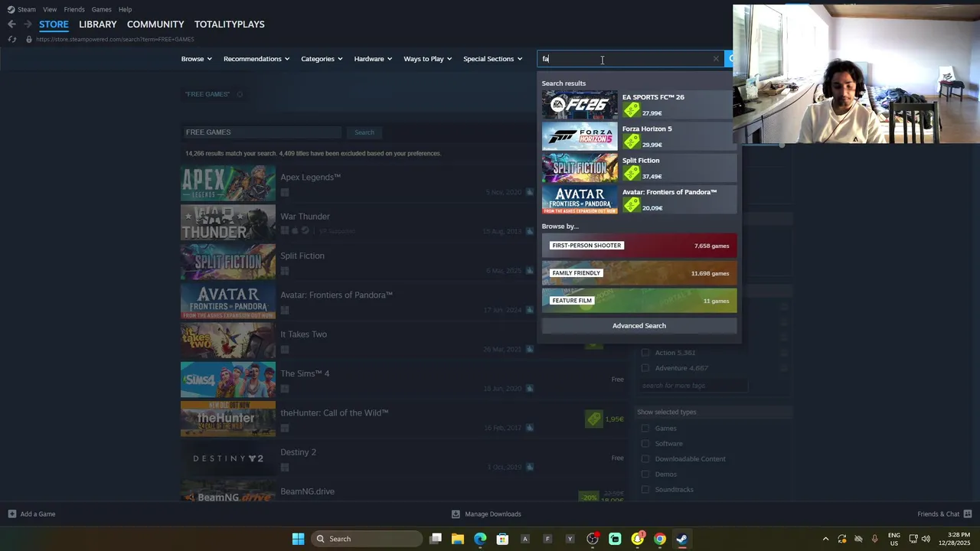Click the Steam icon on the taskbar

pos(681,539)
